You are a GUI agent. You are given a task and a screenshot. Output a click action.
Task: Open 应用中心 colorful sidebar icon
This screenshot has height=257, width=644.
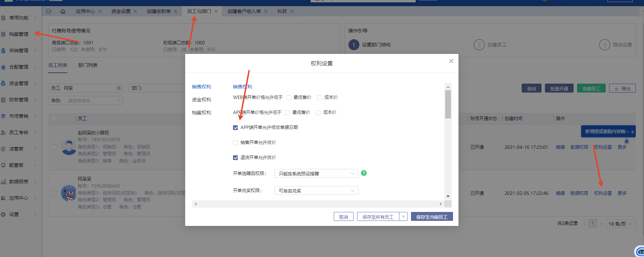click(x=3, y=198)
